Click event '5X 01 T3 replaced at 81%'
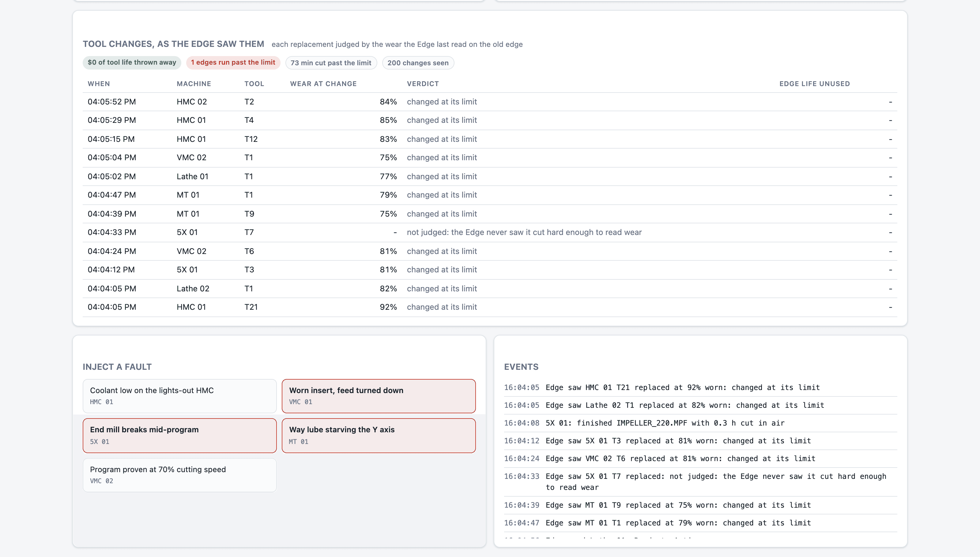Screen dimensions: 980x557 [x=700, y=441]
